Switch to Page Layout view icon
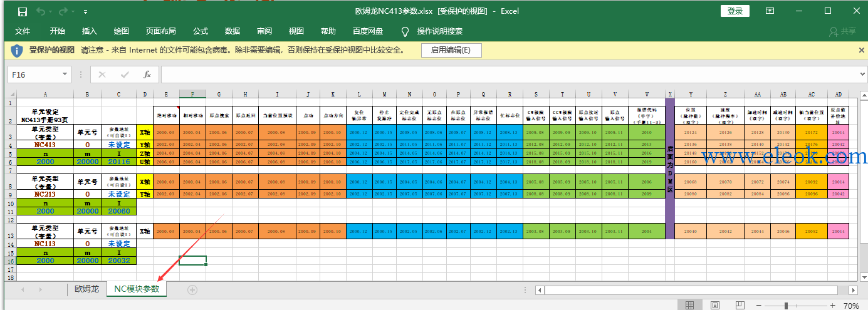868x310 pixels. point(715,306)
